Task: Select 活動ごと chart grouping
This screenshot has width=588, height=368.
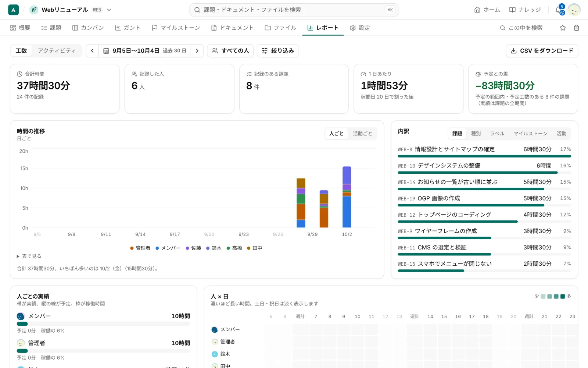Action: pos(362,134)
